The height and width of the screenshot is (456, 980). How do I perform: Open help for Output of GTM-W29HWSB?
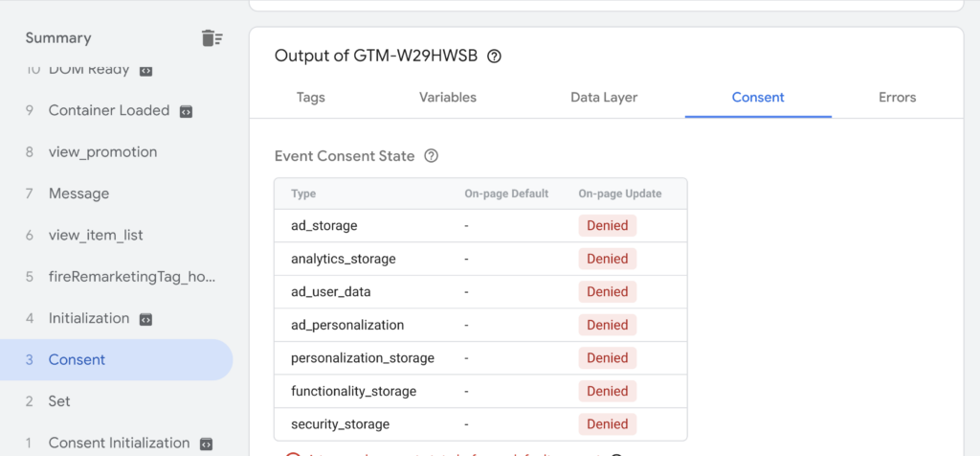click(x=494, y=57)
